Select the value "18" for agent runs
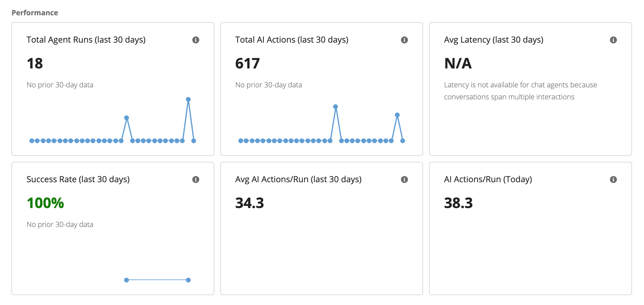The image size is (644, 305). coord(35,63)
